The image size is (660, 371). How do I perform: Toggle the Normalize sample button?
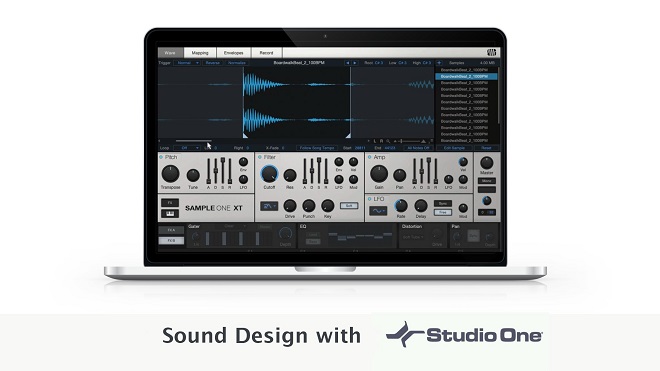tap(237, 63)
